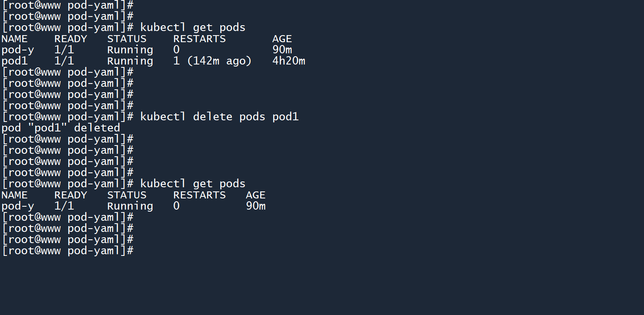Select the Running status in the pod1 row

click(x=130, y=61)
